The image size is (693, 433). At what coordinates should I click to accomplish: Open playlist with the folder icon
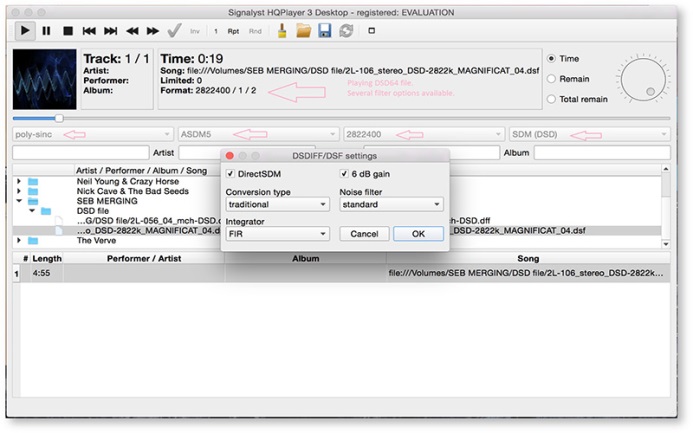pyautogui.click(x=304, y=31)
